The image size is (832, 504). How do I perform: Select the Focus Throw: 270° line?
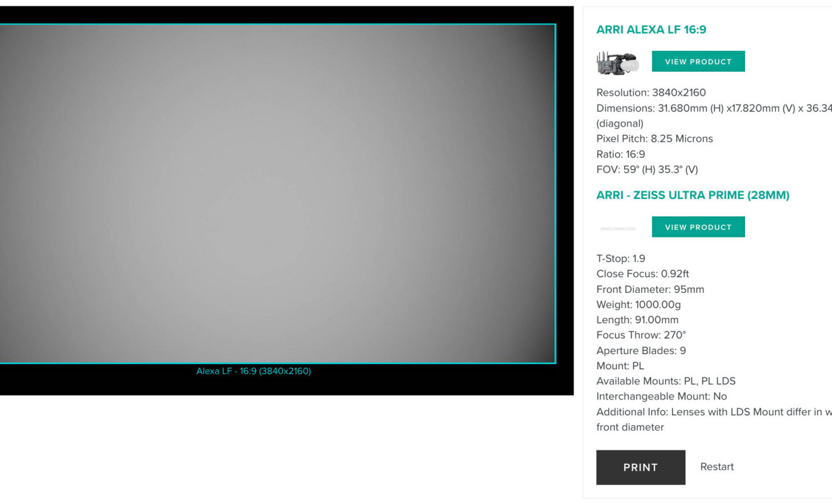click(x=640, y=335)
